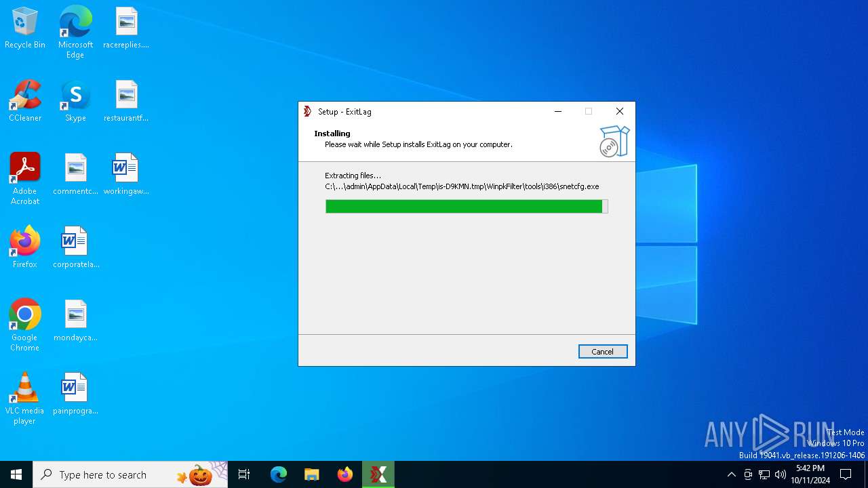This screenshot has width=868, height=488.
Task: Close the Setup - ExitLag window
Action: (x=620, y=112)
